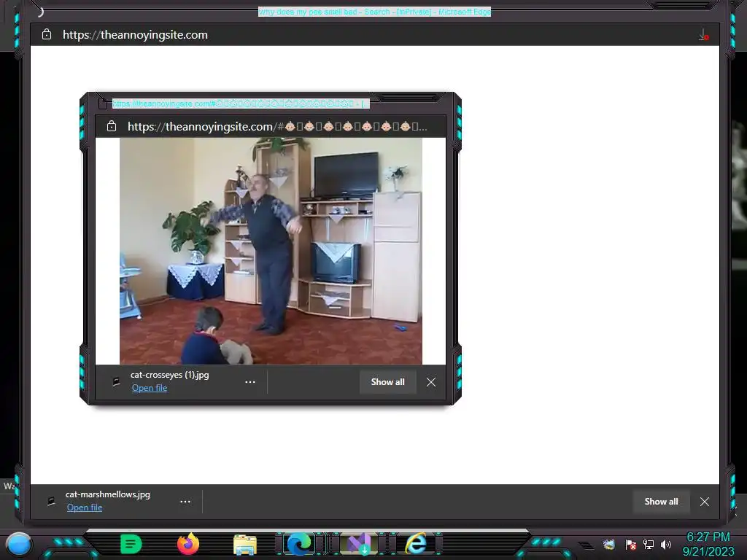Click Show all in main download bar
Image resolution: width=747 pixels, height=560 pixels.
661,502
